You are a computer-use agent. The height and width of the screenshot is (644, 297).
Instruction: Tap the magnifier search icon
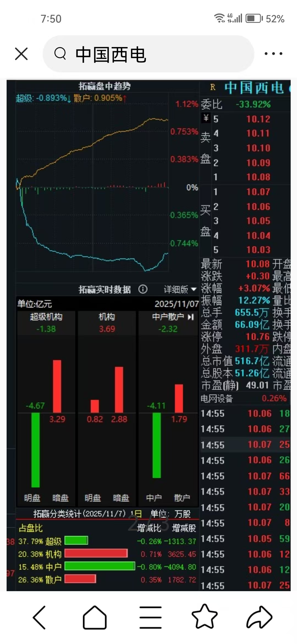point(60,53)
